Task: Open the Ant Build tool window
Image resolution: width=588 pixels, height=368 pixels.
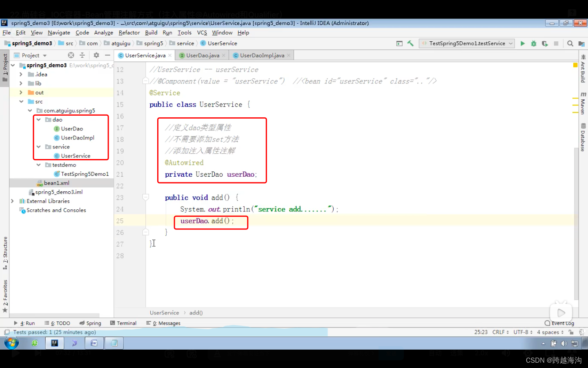Action: tap(583, 69)
